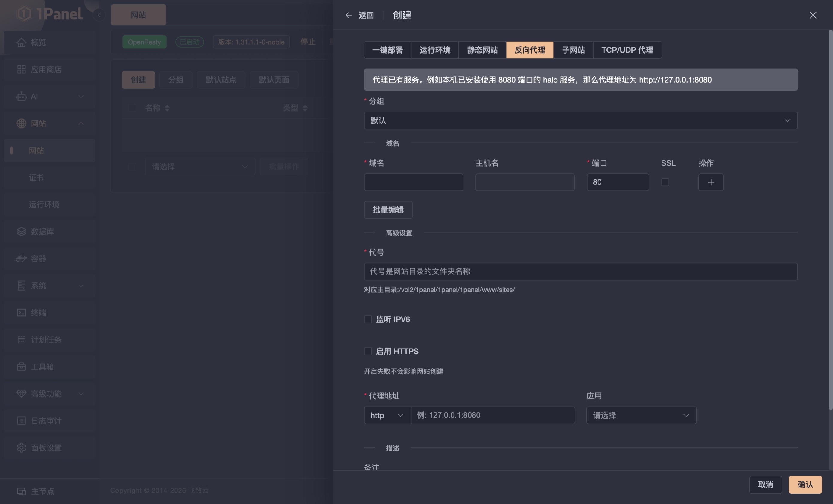833x504 pixels.
Task: Tick the select-all checkbox in table header
Action: 132,108
